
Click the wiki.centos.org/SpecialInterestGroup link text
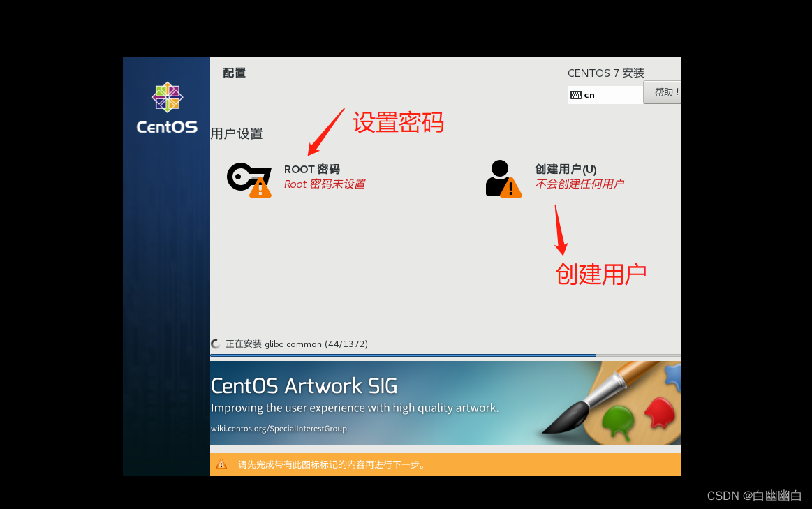(279, 428)
